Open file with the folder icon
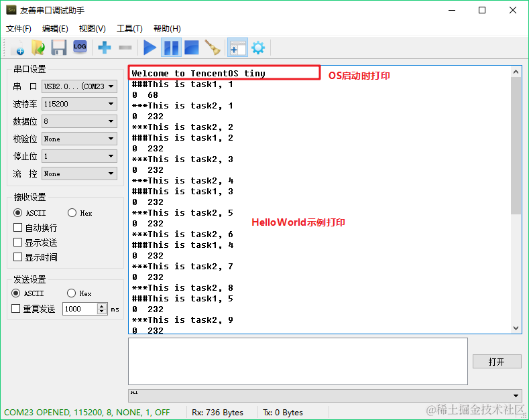Viewport: 529px width, 420px height. point(38,48)
